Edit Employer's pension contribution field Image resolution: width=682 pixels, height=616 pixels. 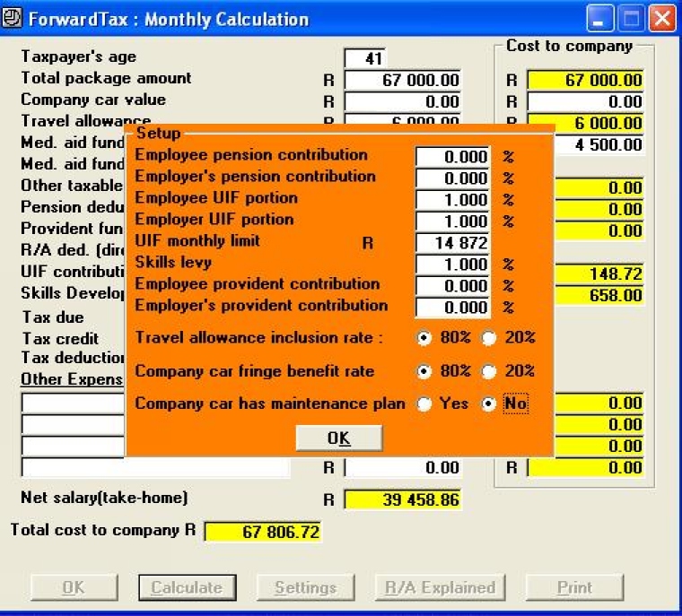pyautogui.click(x=453, y=178)
